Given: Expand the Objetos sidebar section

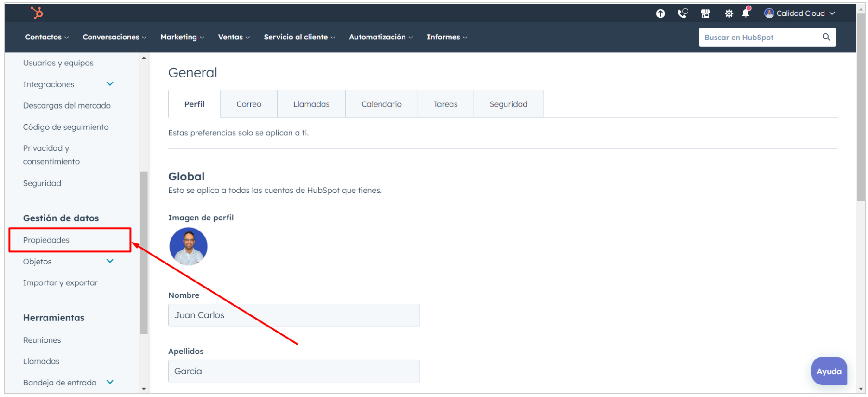Looking at the screenshot, I should point(110,261).
